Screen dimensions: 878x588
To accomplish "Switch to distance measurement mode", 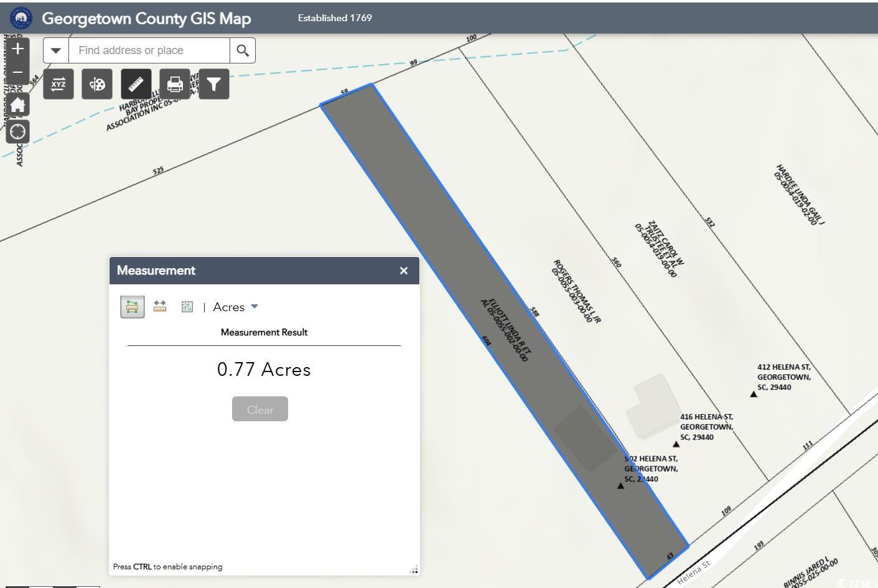I will (x=160, y=307).
